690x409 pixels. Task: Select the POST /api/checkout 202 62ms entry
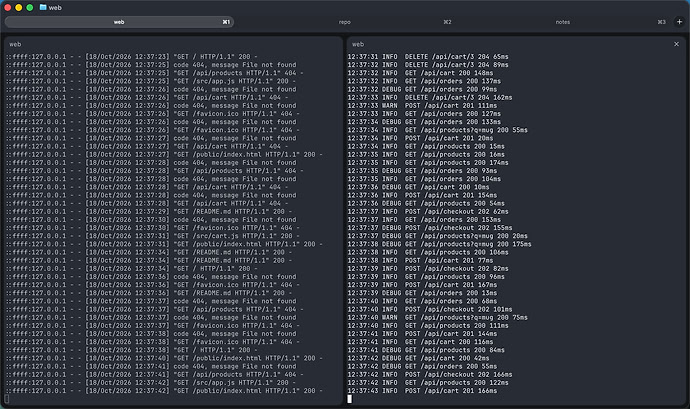[x=428, y=211]
